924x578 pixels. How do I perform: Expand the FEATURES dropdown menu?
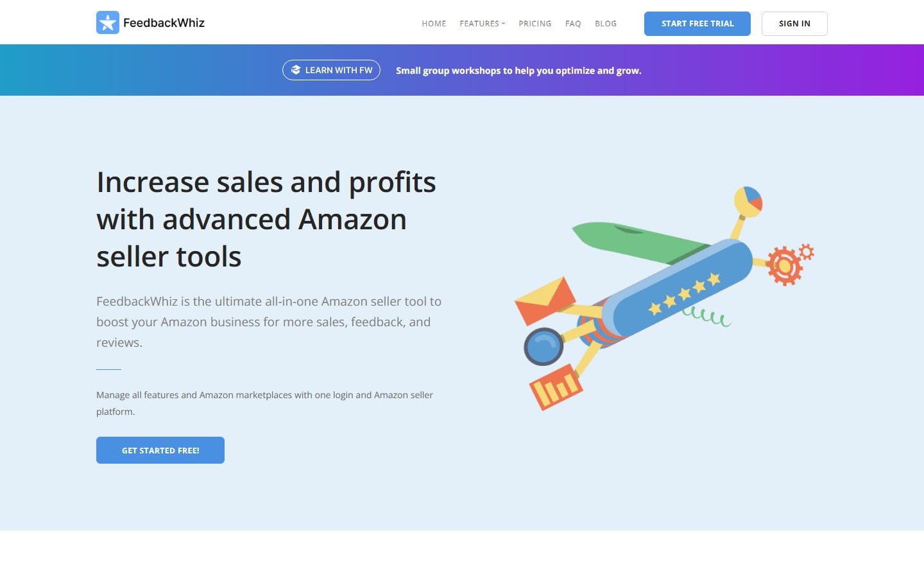(483, 23)
